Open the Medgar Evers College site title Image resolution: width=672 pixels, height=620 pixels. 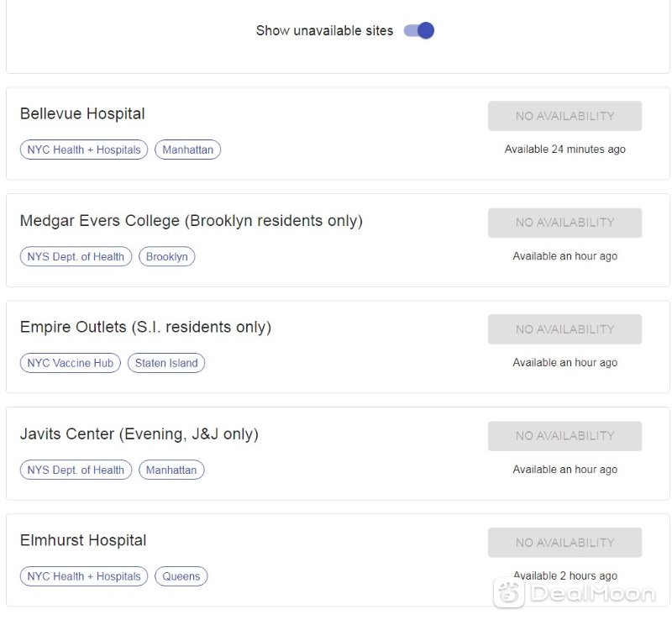tap(192, 221)
